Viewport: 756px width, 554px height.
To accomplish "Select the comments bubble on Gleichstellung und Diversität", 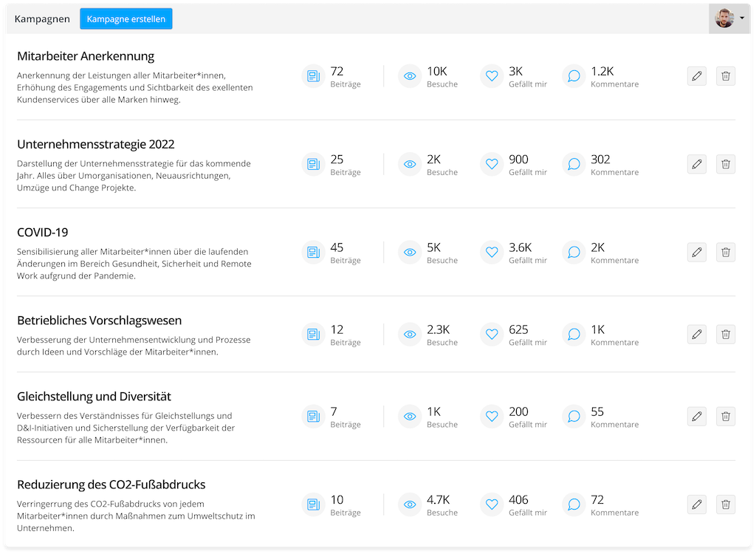I will click(x=574, y=416).
